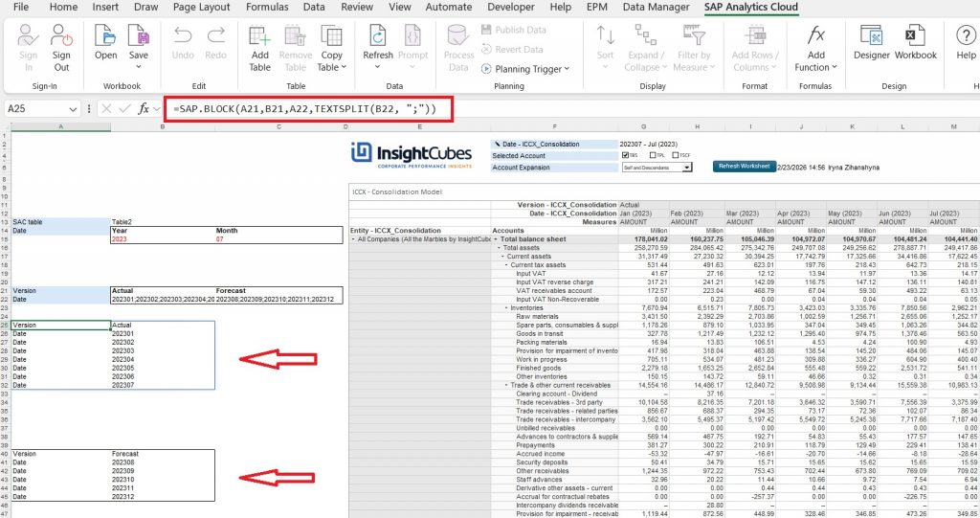Select the Forecast cell in row 40

(163, 454)
